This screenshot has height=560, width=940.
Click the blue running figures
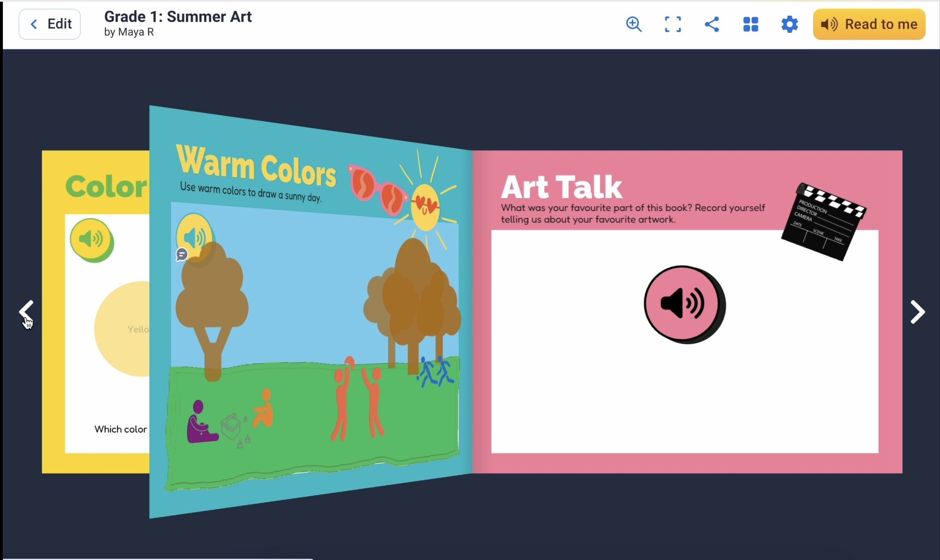click(435, 371)
